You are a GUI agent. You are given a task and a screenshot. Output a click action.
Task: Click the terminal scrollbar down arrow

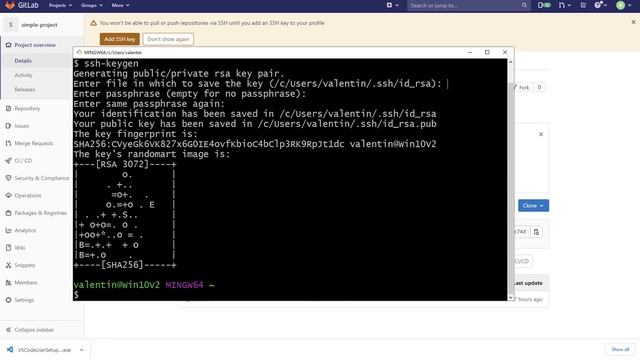point(510,298)
